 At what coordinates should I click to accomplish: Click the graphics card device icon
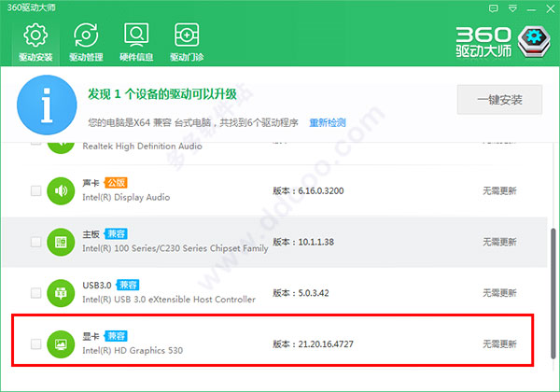point(61,344)
